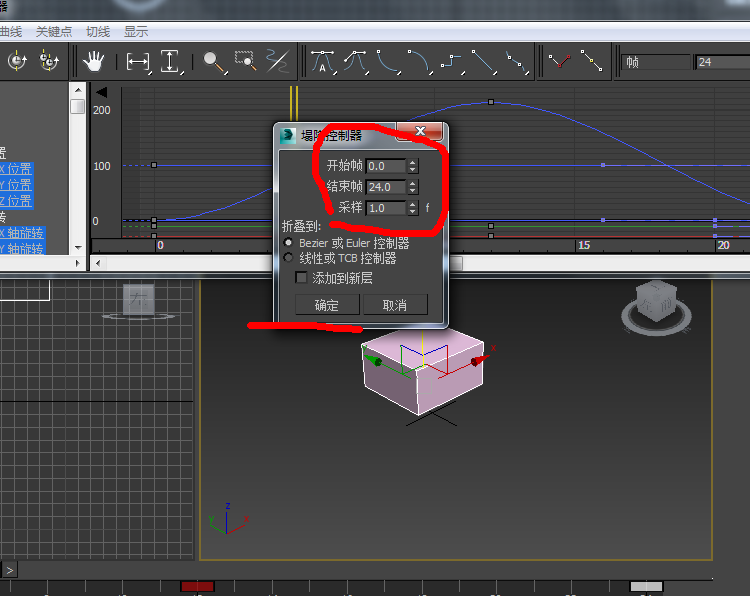Set tangents to Smooth
This screenshot has width=750, height=596.
[x=517, y=62]
